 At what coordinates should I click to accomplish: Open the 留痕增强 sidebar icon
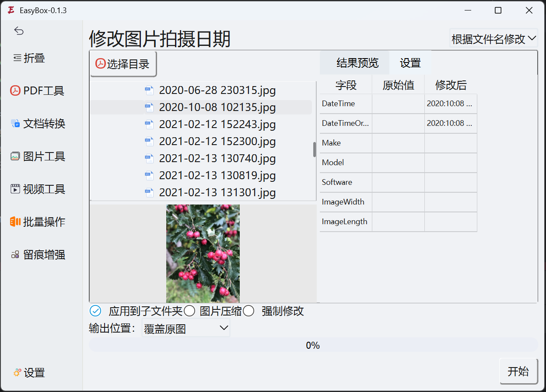tap(15, 255)
